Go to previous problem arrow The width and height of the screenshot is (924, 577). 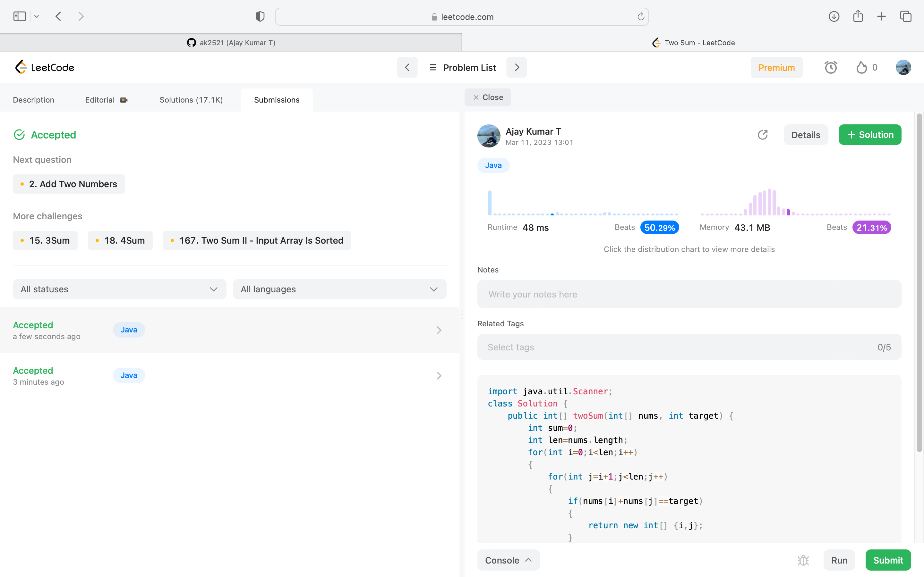[407, 68]
